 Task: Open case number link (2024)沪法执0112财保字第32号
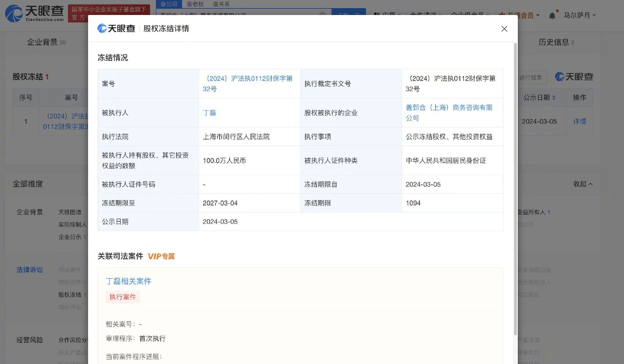pyautogui.click(x=248, y=84)
